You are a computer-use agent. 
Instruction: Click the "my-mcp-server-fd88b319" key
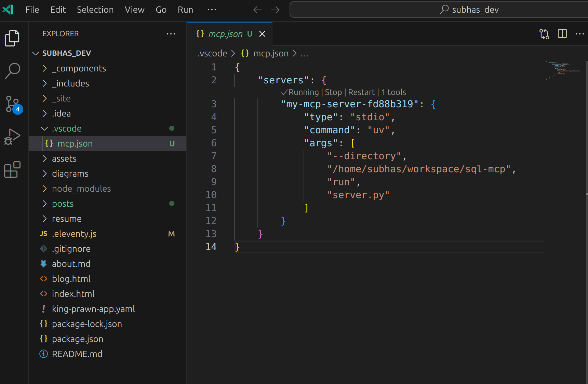pyautogui.click(x=350, y=104)
